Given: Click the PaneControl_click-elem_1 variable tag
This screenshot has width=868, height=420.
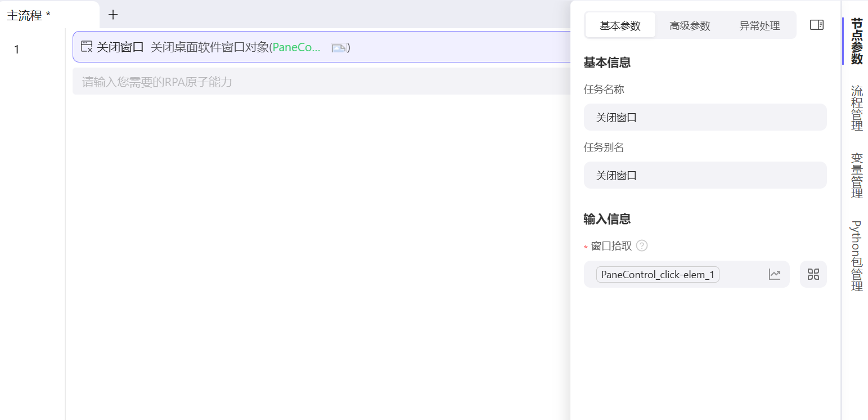Looking at the screenshot, I should coord(657,274).
